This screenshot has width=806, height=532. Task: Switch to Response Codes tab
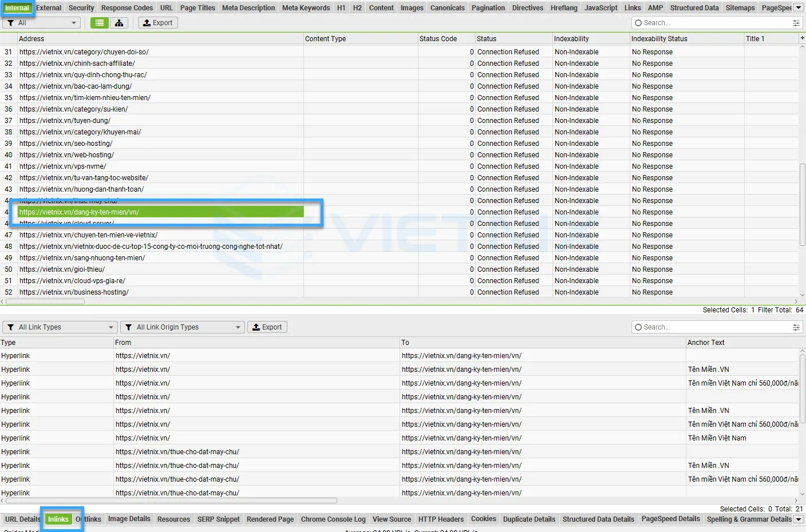pos(127,8)
